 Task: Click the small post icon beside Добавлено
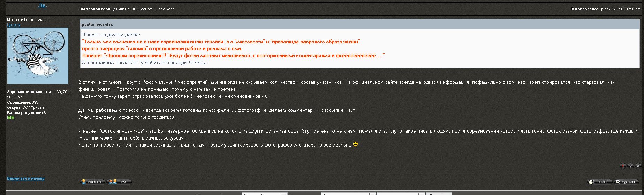[x=573, y=9]
